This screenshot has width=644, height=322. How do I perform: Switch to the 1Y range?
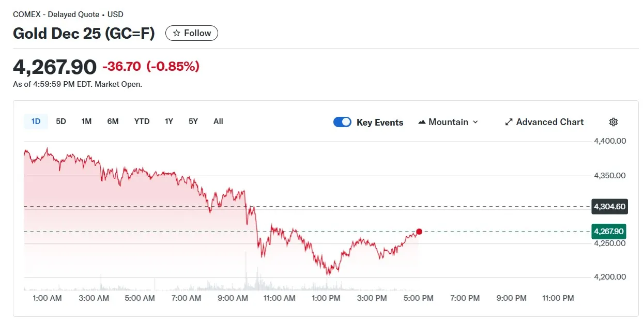point(169,121)
